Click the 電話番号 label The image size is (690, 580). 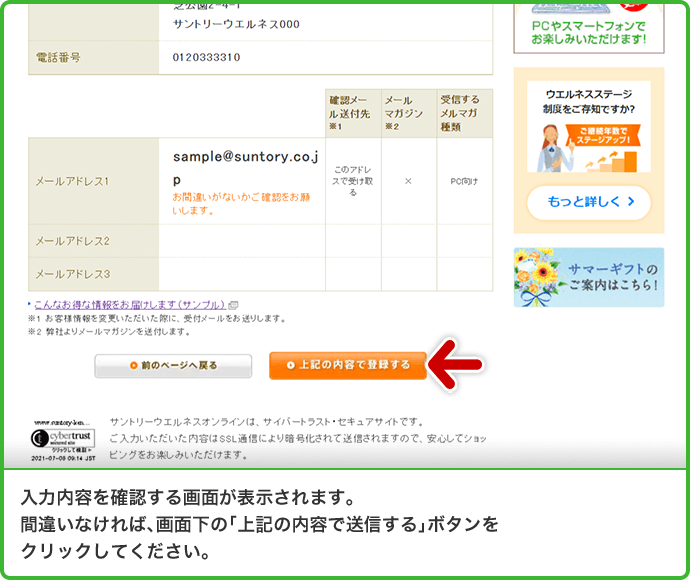coord(58,57)
